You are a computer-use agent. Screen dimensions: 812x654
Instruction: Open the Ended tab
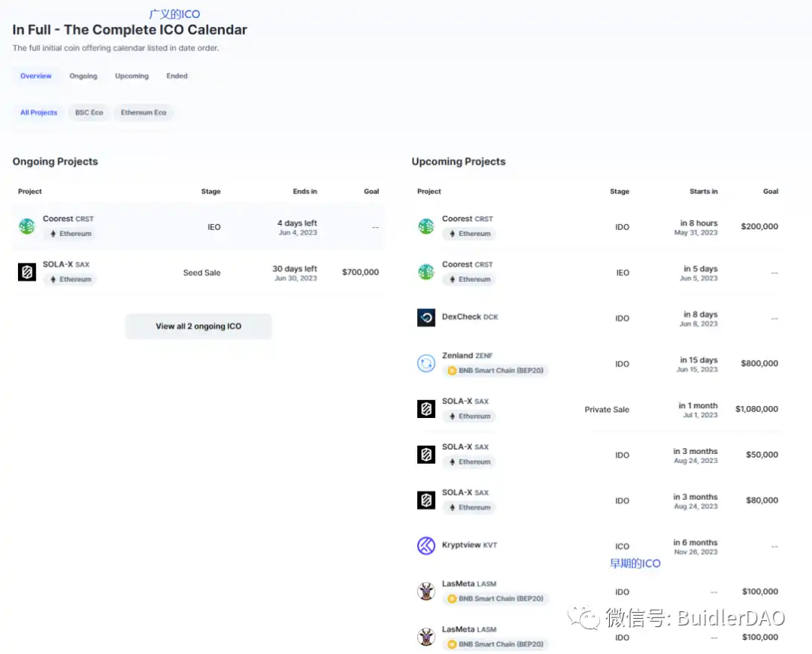[177, 75]
